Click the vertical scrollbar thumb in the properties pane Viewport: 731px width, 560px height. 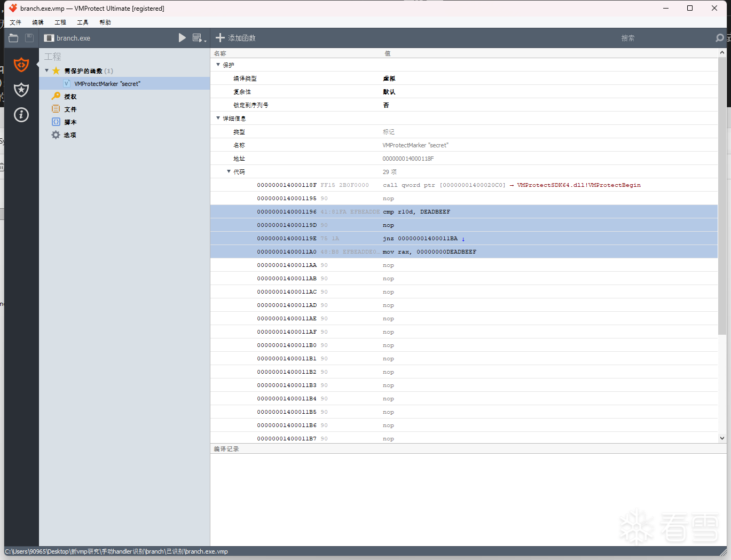(722, 196)
